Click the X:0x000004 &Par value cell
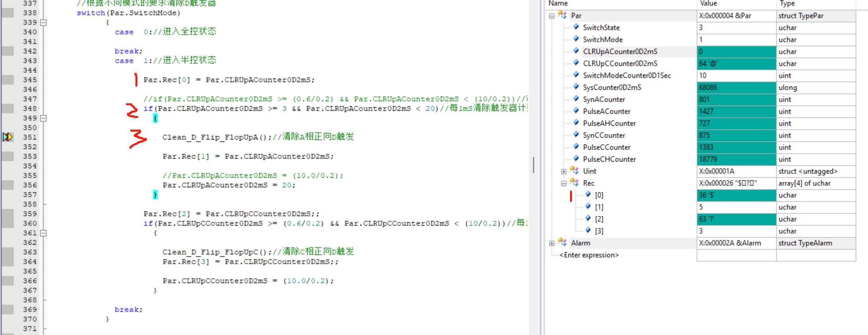Screen dimensions: 868x335 tap(737, 16)
